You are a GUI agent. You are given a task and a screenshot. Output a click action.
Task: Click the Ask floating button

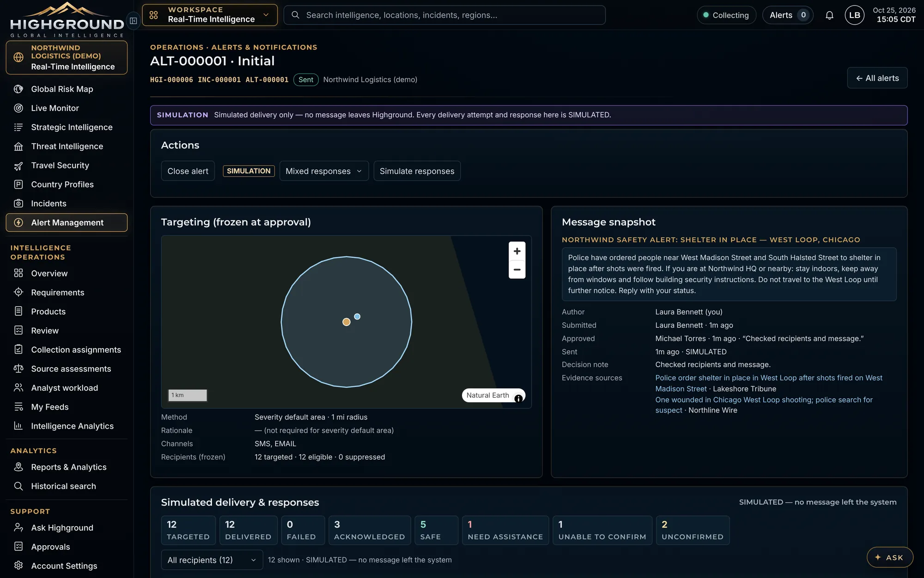tap(890, 557)
